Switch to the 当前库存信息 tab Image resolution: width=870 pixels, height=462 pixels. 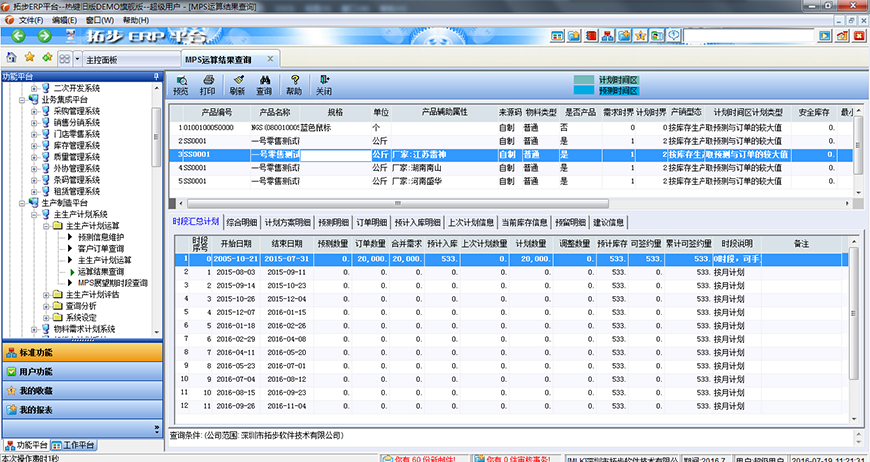pos(522,222)
